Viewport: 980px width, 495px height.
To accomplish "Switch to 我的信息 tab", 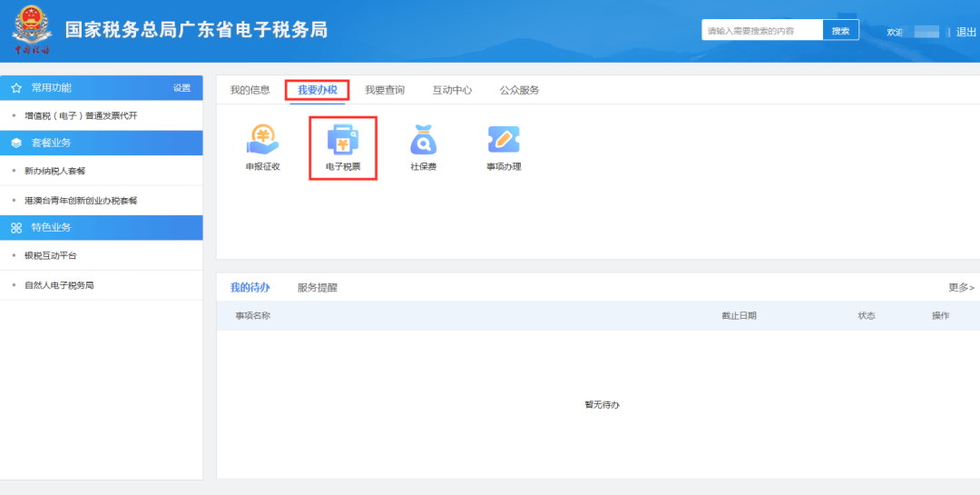I will coord(250,90).
